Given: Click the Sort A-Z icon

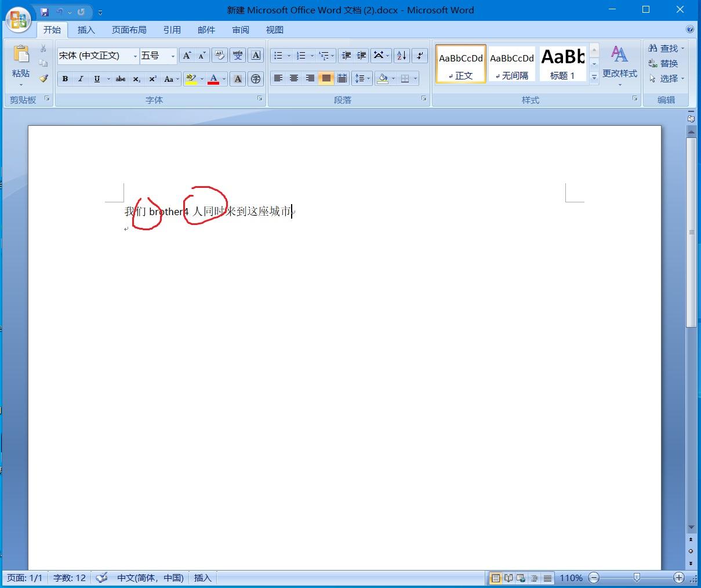Looking at the screenshot, I should 401,56.
